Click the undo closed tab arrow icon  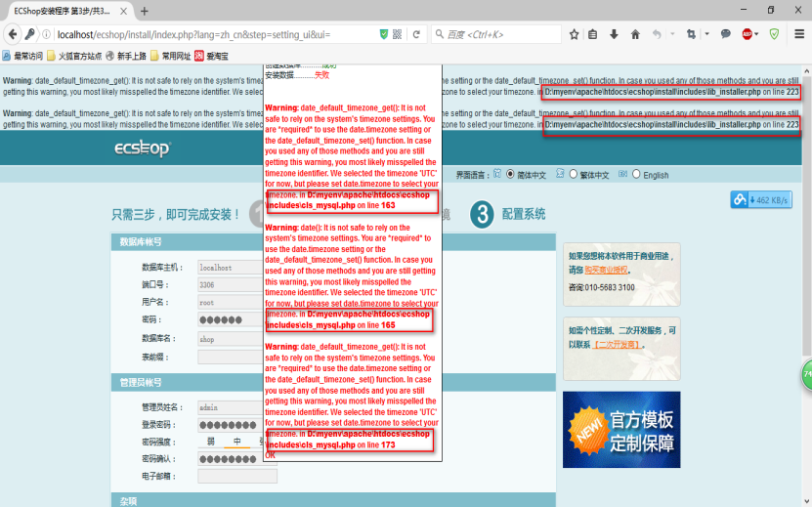coord(657,34)
